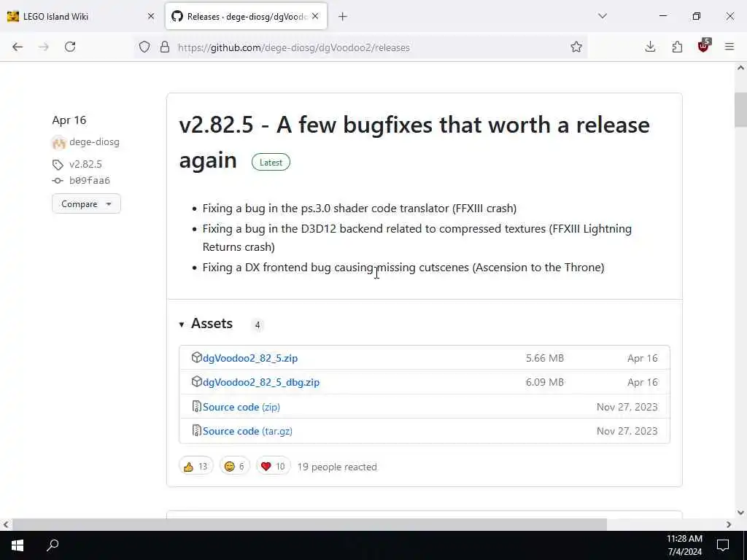Open the v2.82.5 release title link
This screenshot has height=560, width=747.
tap(414, 142)
